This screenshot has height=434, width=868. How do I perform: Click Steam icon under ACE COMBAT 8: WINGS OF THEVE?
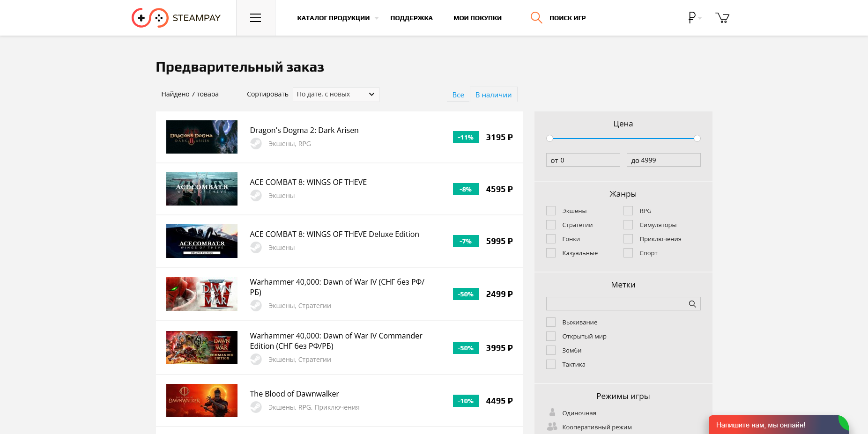tap(256, 195)
